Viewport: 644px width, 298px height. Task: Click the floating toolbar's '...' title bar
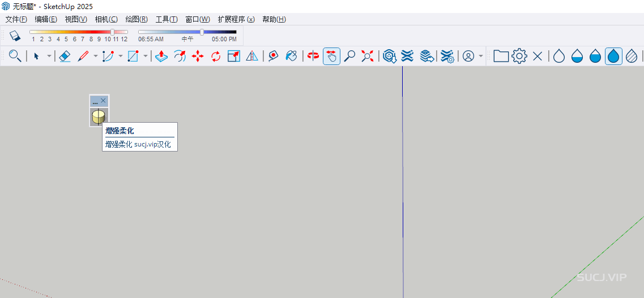click(x=95, y=101)
